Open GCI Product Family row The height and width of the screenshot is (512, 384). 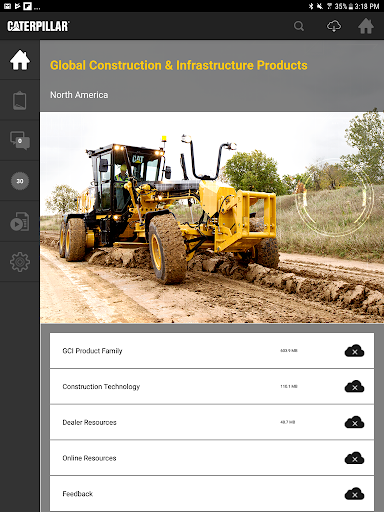click(x=212, y=351)
